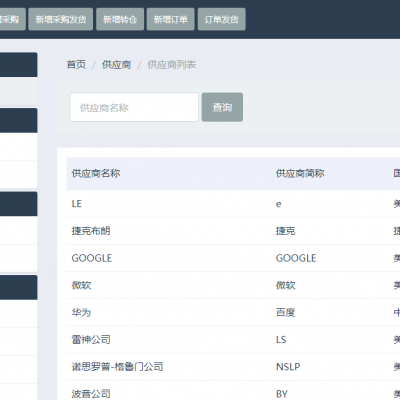Select the 诺思罗普-格鲁门公司 supplier row
400x400 pixels.
[233, 367]
